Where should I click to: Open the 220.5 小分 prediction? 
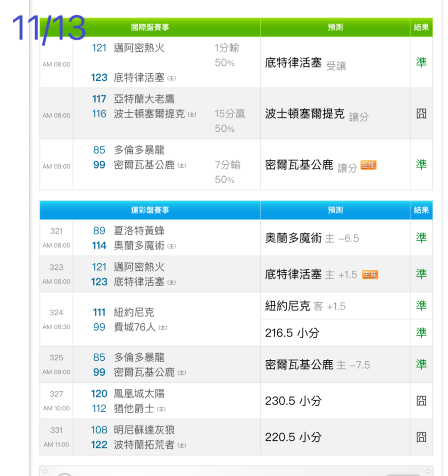pos(293,437)
